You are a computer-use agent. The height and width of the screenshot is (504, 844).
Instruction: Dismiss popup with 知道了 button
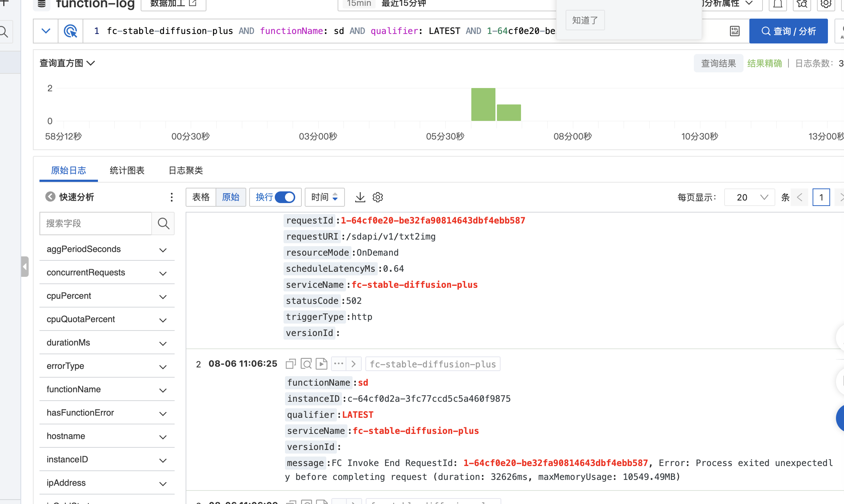tap(585, 20)
